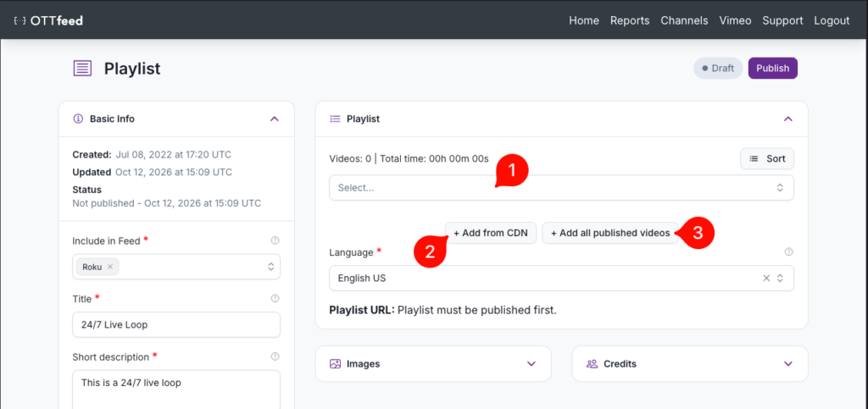Open help for Include in Feed
Viewport: 868px width, 409px height.
[275, 240]
